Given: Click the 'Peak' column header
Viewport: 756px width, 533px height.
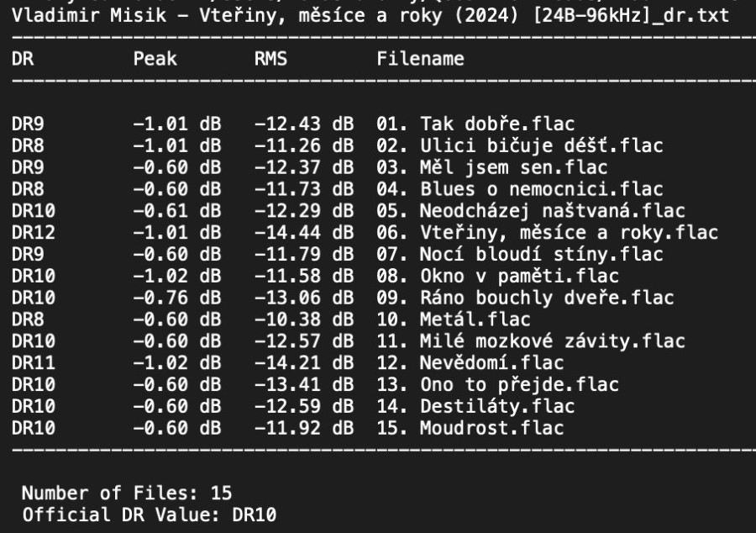Looking at the screenshot, I should pyautogui.click(x=155, y=60).
